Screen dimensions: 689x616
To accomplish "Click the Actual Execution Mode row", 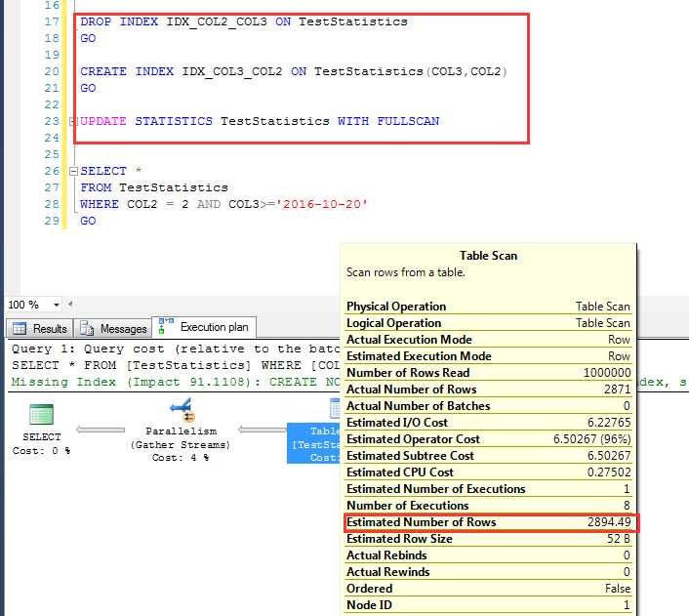I will click(488, 340).
